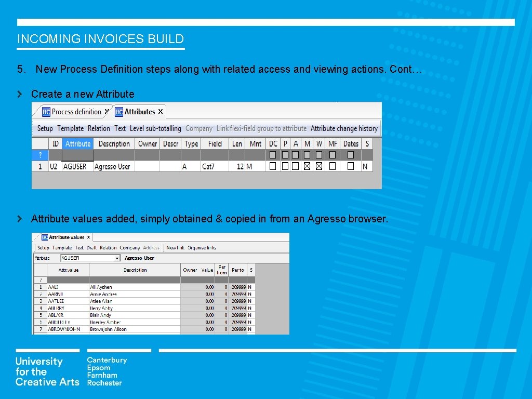Check the DC checkbox on the AGUSER row
The height and width of the screenshot is (399, 532).
[272, 165]
